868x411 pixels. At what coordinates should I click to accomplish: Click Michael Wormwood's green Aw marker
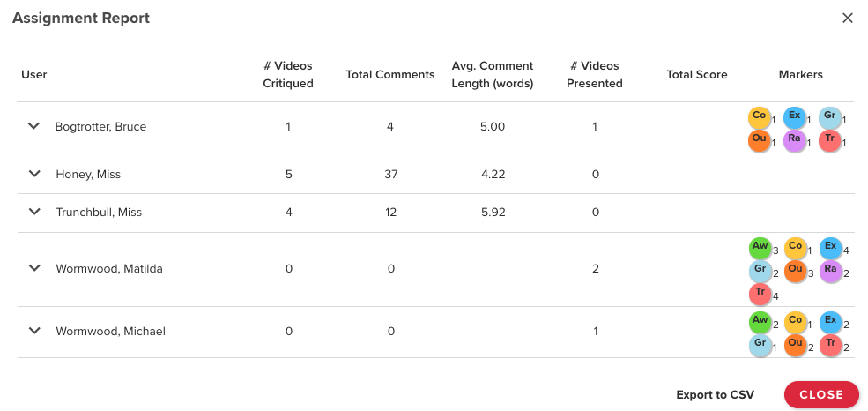[x=760, y=323]
